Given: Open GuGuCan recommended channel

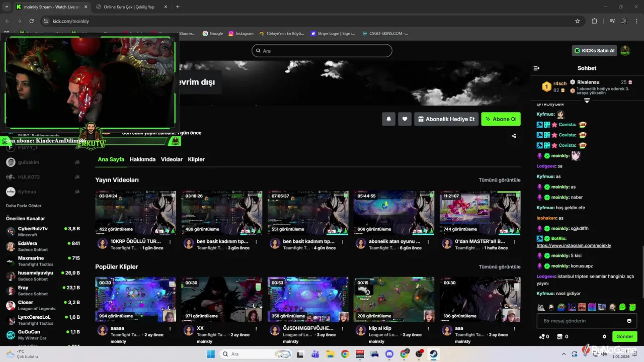Looking at the screenshot, I should (43, 335).
